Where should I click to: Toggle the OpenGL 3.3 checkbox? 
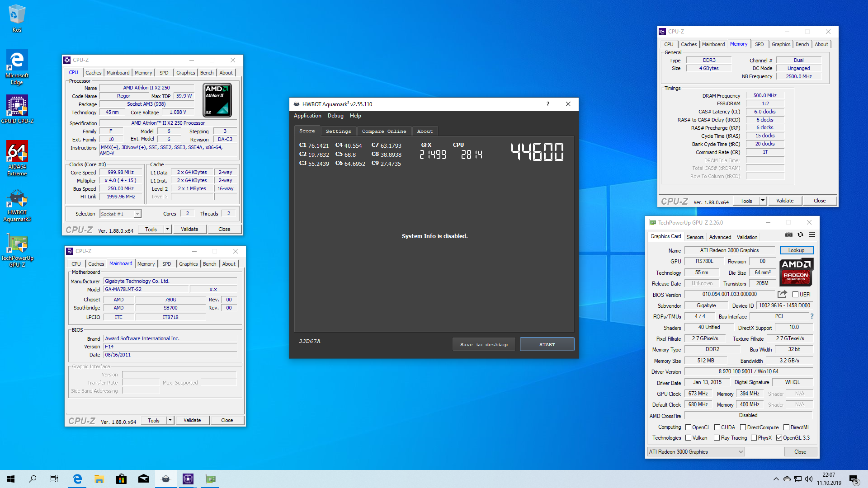tap(779, 438)
